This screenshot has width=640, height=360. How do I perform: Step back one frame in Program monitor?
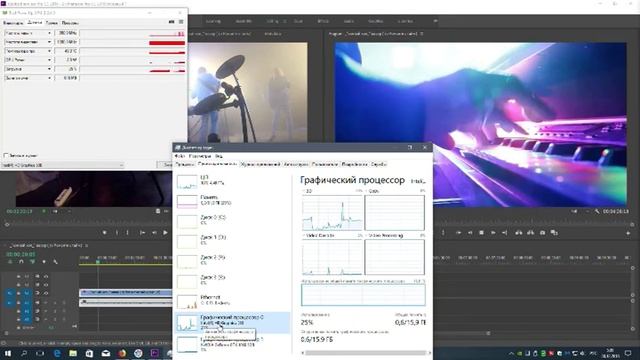tap(470, 233)
